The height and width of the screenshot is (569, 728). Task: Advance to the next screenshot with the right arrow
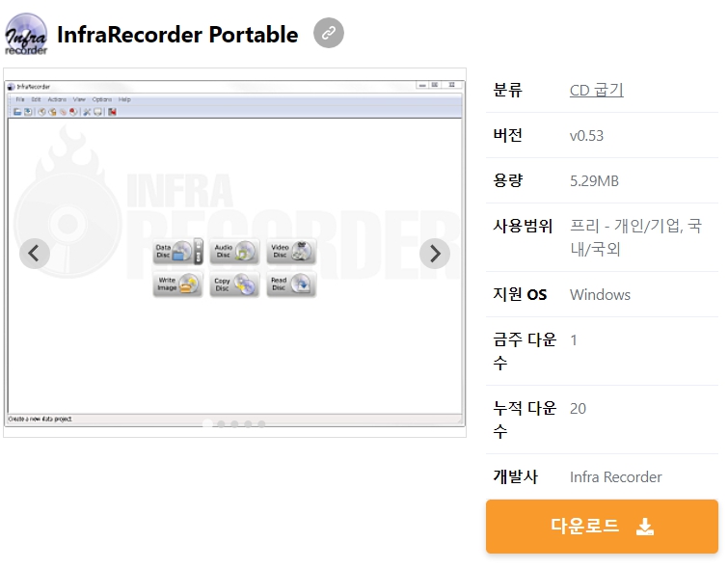pyautogui.click(x=435, y=254)
